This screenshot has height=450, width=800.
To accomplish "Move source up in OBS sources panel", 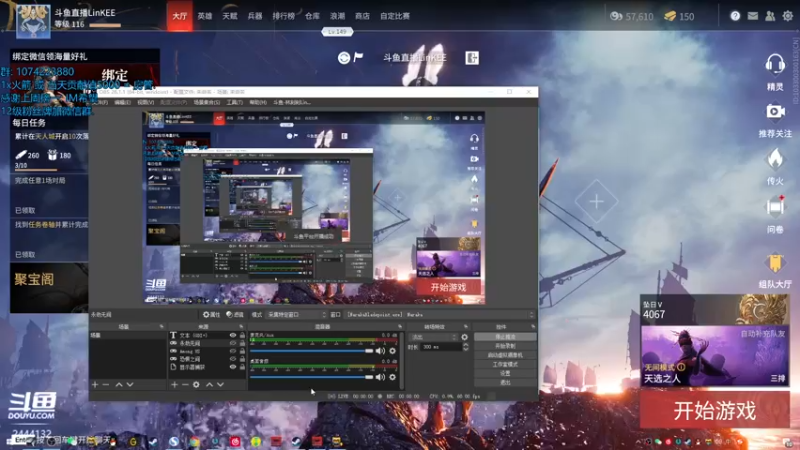I will [x=209, y=384].
